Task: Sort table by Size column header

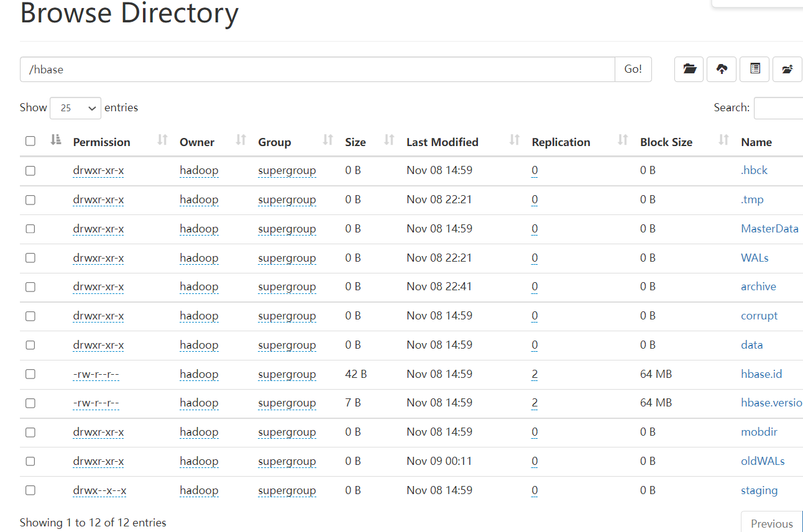Action: pos(355,142)
